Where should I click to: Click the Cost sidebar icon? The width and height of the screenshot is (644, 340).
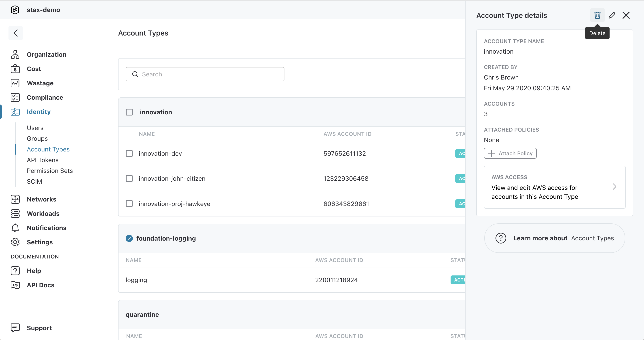point(15,69)
